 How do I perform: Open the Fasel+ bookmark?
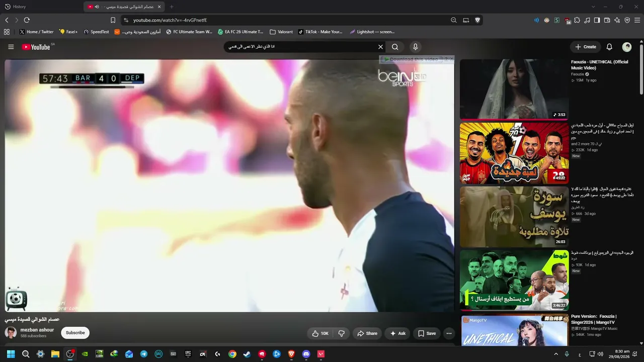pos(68,32)
